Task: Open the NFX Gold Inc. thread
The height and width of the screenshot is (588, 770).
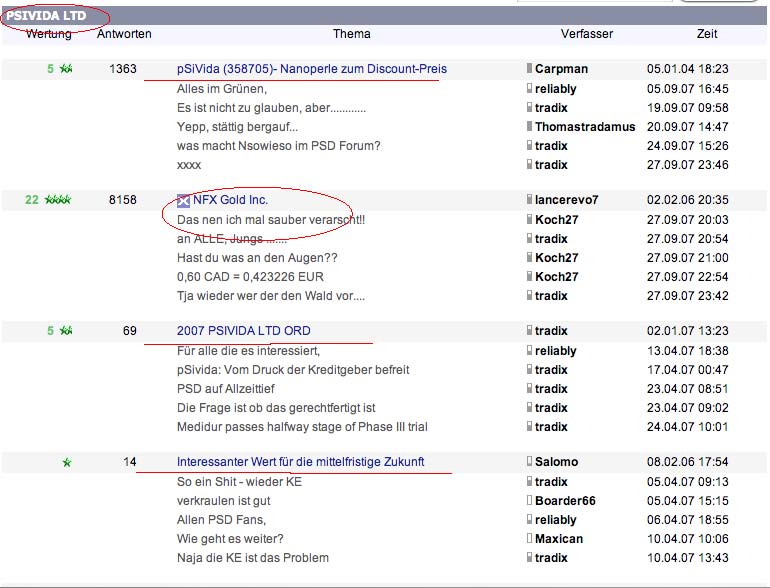Action: tap(230, 200)
